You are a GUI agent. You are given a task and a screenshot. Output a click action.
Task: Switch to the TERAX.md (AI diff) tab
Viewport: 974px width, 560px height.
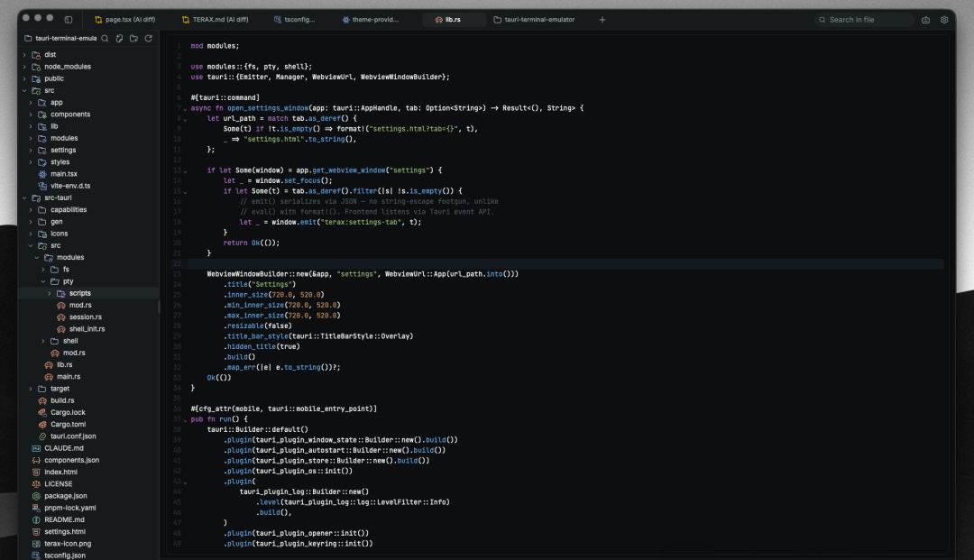215,20
